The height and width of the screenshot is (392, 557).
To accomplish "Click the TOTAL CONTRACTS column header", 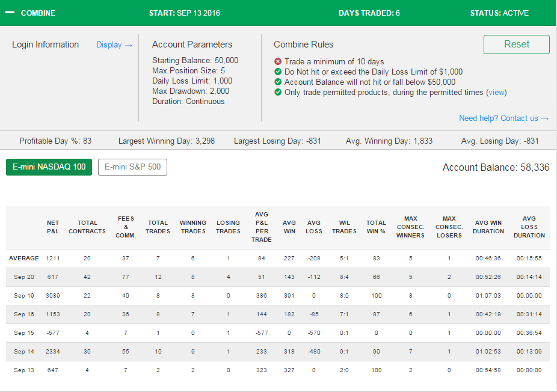I will [x=87, y=227].
